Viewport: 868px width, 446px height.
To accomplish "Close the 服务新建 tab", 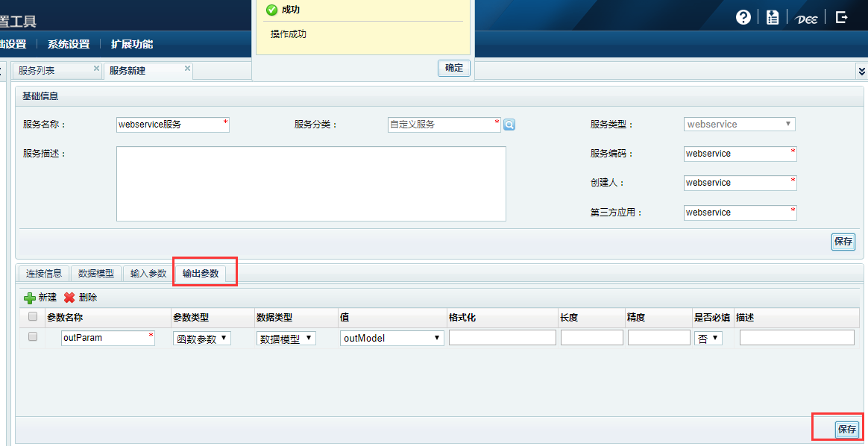I will (187, 69).
